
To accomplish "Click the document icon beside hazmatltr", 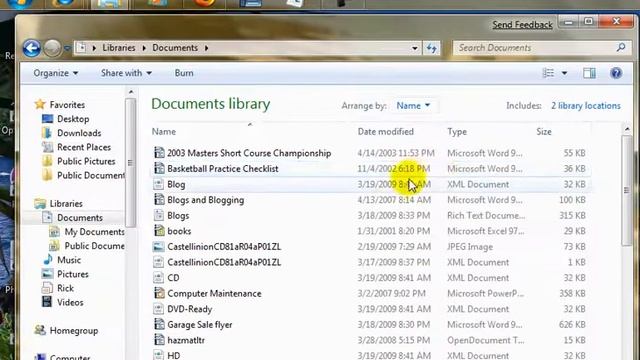I will click(x=159, y=340).
